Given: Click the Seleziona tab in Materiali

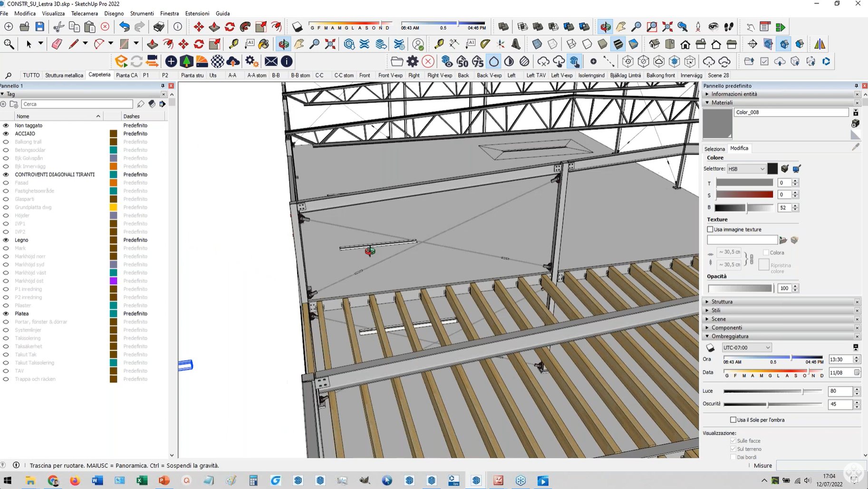Looking at the screenshot, I should click(714, 149).
